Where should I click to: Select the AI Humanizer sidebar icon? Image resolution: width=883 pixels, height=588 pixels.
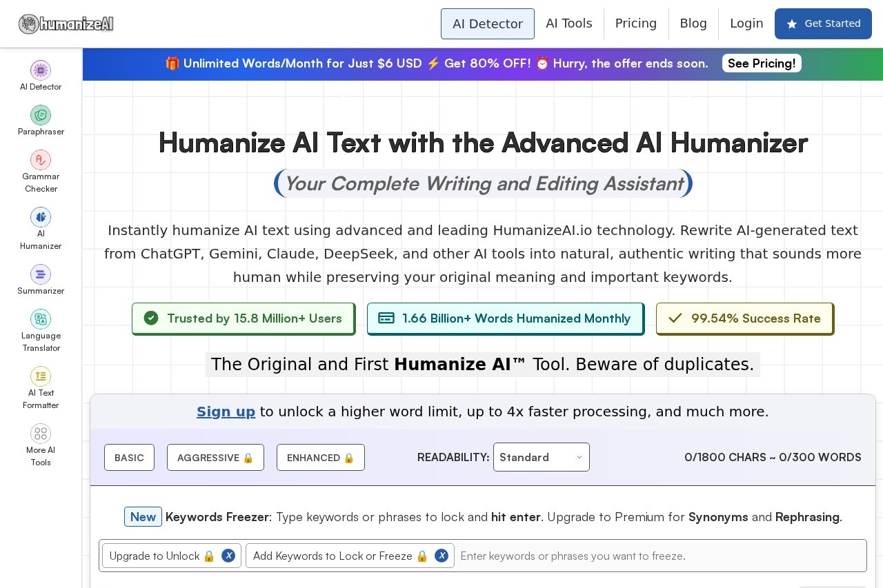point(41,217)
